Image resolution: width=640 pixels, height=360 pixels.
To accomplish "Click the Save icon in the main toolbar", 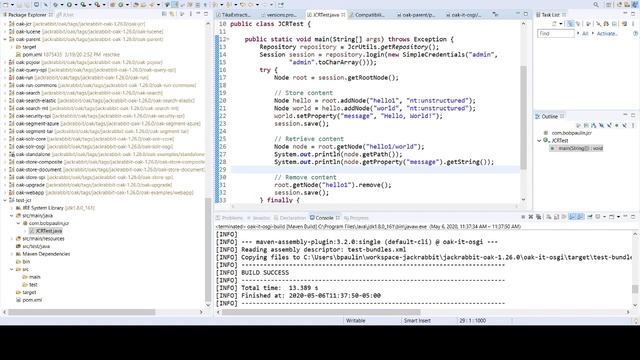I will tap(19, 4).
